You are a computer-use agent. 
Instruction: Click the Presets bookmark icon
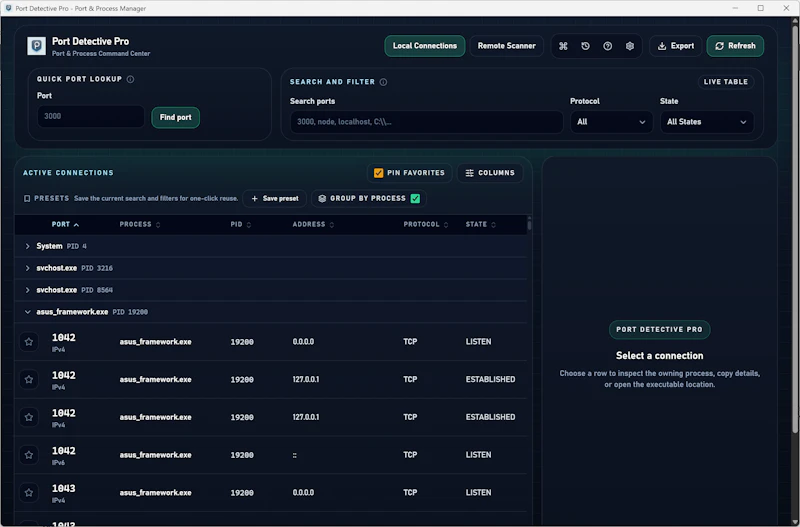27,198
